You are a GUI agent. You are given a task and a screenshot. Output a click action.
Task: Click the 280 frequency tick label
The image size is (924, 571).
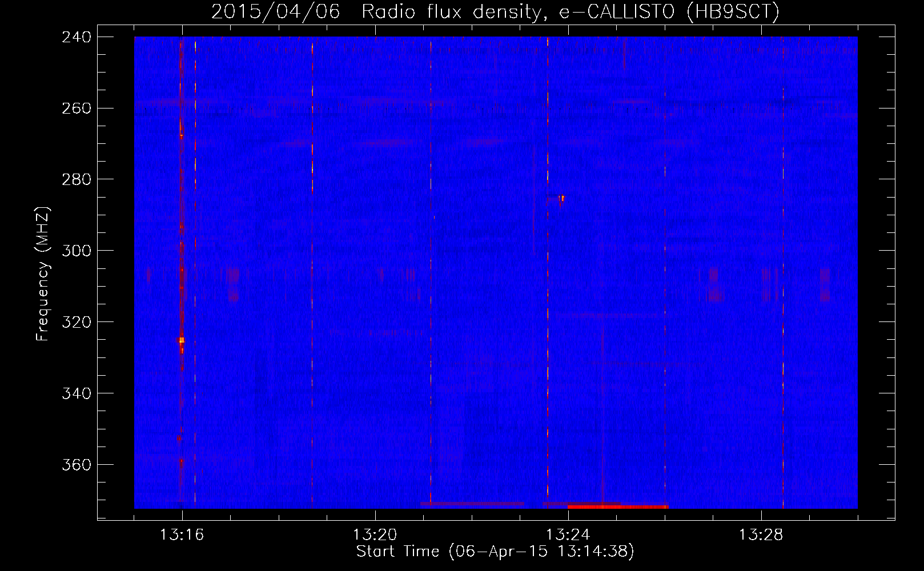(x=76, y=179)
